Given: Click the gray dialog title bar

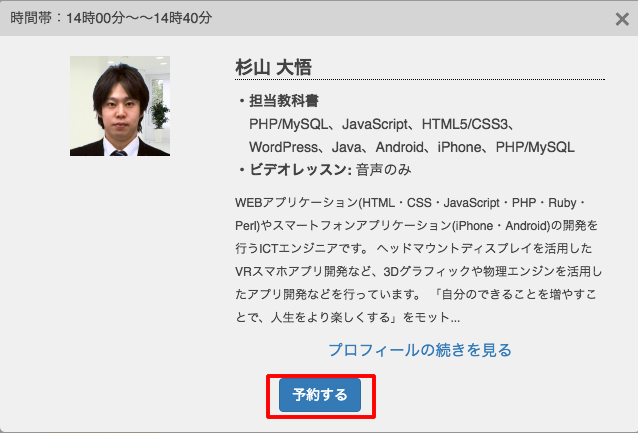Looking at the screenshot, I should [x=319, y=18].
